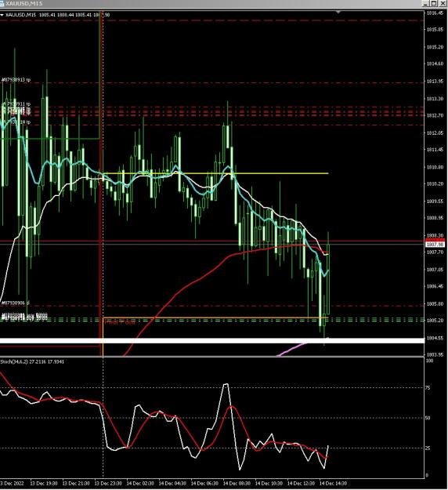Open the XAUUSD,M15 one-click trading arrow
This screenshot has height=490, width=448.
[2, 15]
